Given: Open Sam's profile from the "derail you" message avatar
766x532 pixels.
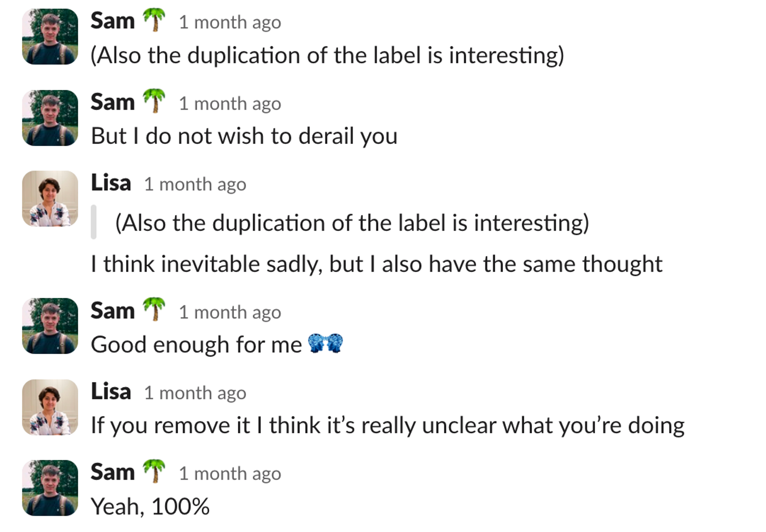Looking at the screenshot, I should (50, 118).
